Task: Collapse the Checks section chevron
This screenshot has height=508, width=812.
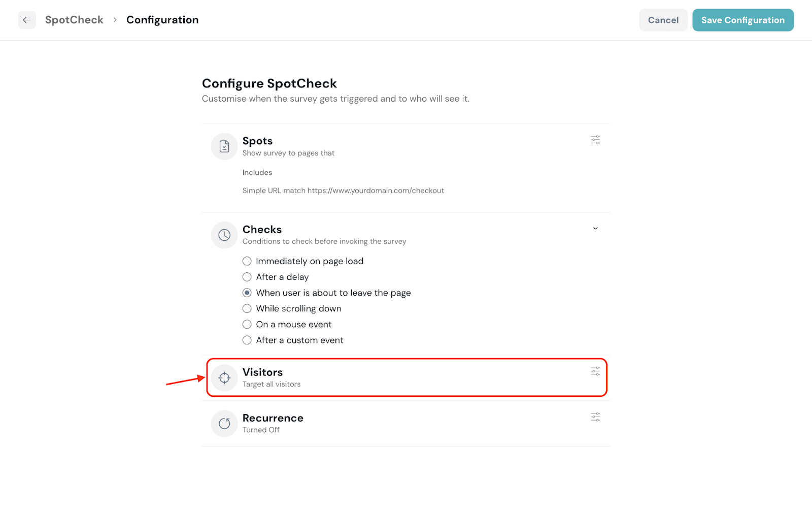Action: pyautogui.click(x=595, y=229)
